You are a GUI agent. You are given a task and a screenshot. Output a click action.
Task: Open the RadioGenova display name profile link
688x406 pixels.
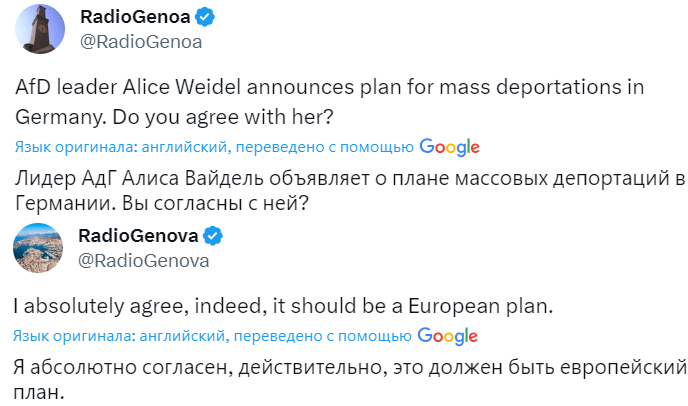click(x=138, y=236)
